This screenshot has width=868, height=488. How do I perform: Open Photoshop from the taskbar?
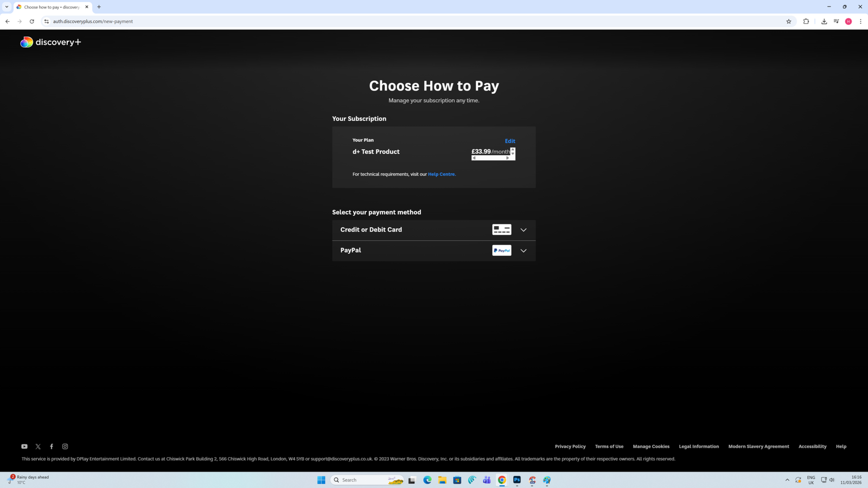click(517, 480)
